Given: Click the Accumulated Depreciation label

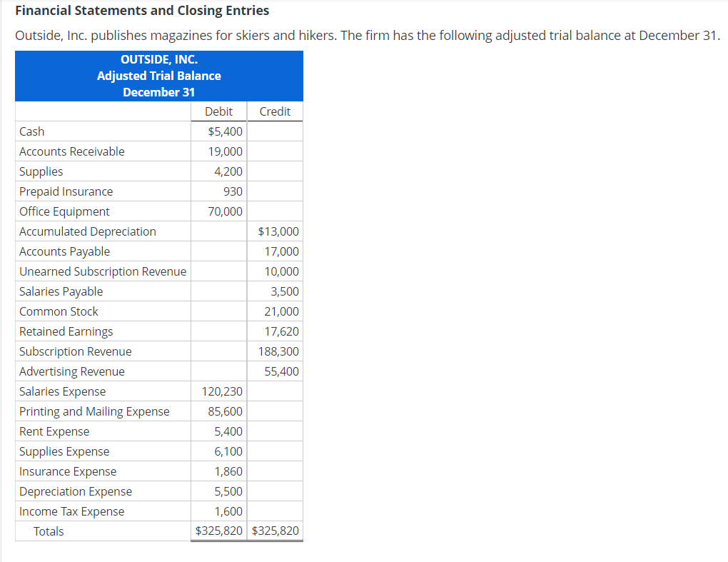Looking at the screenshot, I should (87, 231).
